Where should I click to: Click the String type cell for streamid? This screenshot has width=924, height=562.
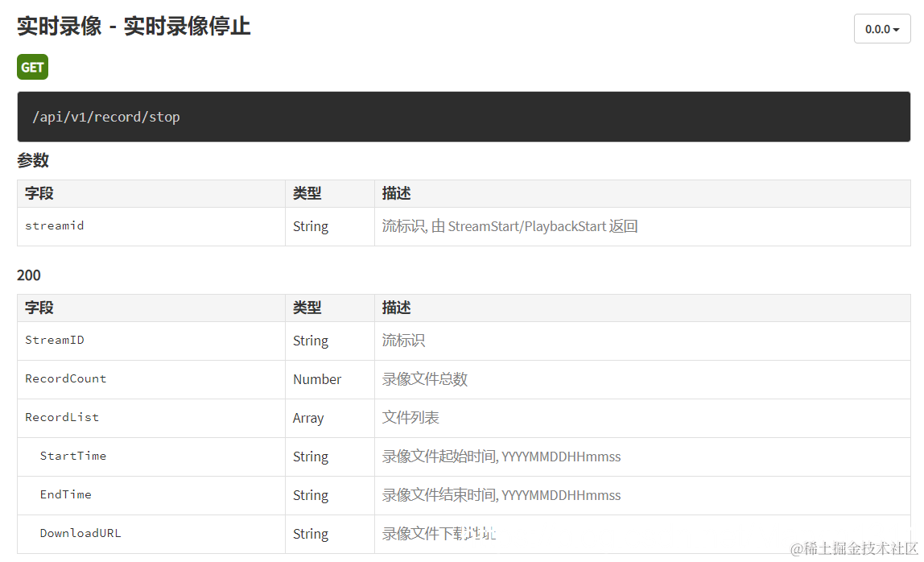(330, 226)
